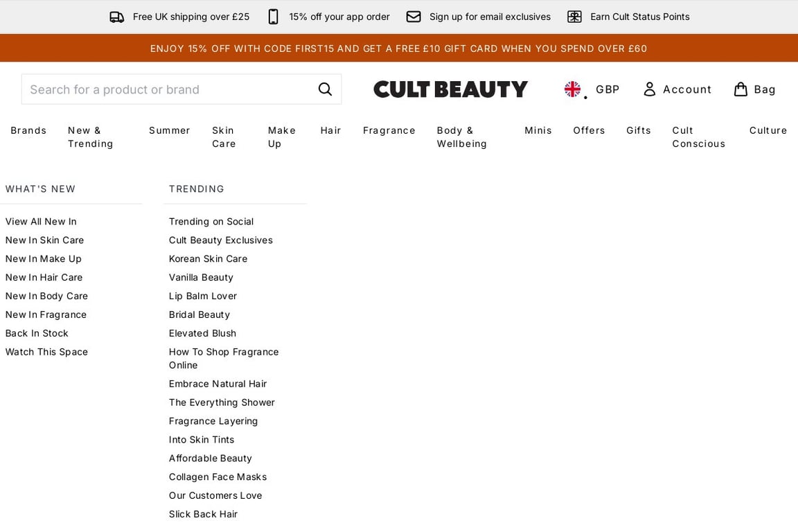This screenshot has height=532, width=798.
Task: Open the Body & Wellbeing menu
Action: [461, 137]
